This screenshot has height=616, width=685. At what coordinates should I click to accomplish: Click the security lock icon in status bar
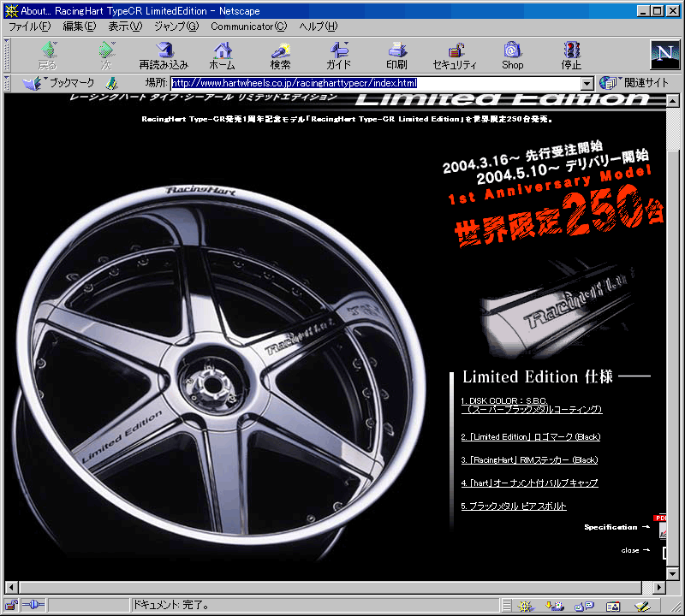click(x=11, y=606)
